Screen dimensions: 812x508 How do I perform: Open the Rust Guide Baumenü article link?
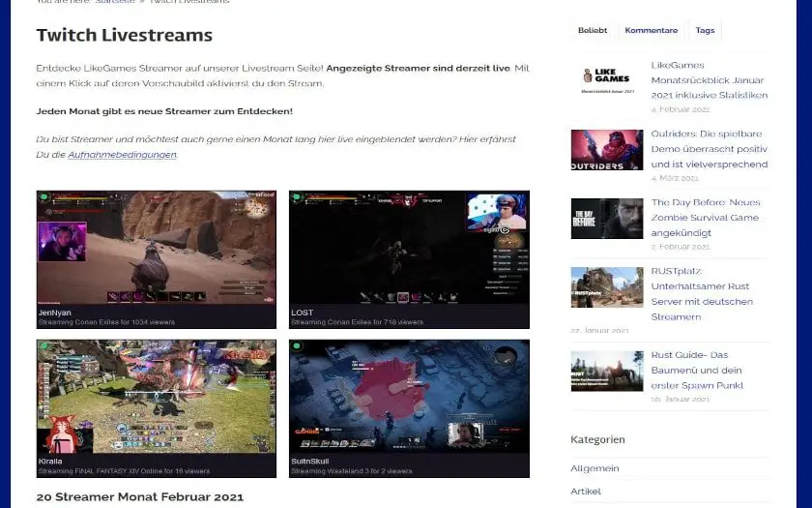(x=697, y=370)
